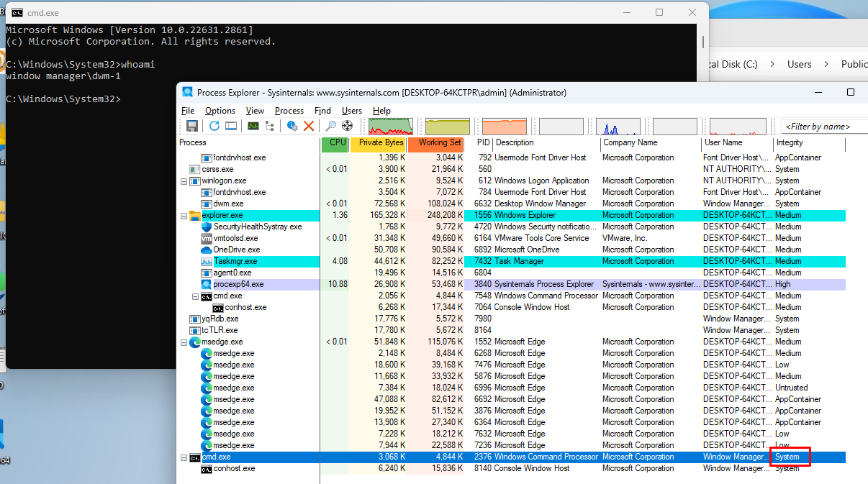The width and height of the screenshot is (868, 484).
Task: Click the yellow Private Bytes column header
Action: (x=379, y=143)
